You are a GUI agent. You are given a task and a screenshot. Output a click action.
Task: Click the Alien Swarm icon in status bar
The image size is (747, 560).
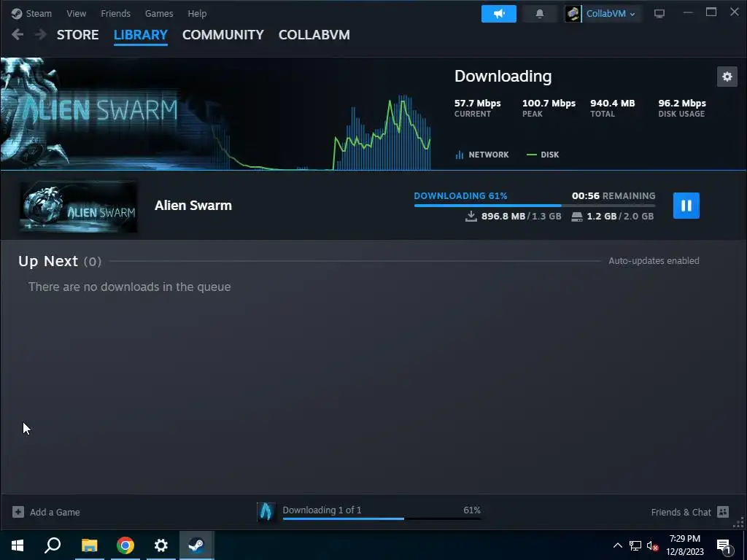coord(266,511)
